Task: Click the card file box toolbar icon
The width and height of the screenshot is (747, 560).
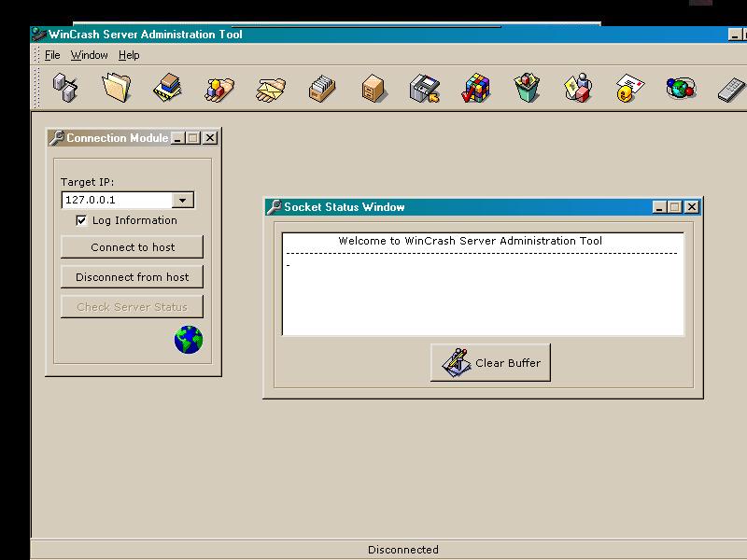Action: (322, 88)
